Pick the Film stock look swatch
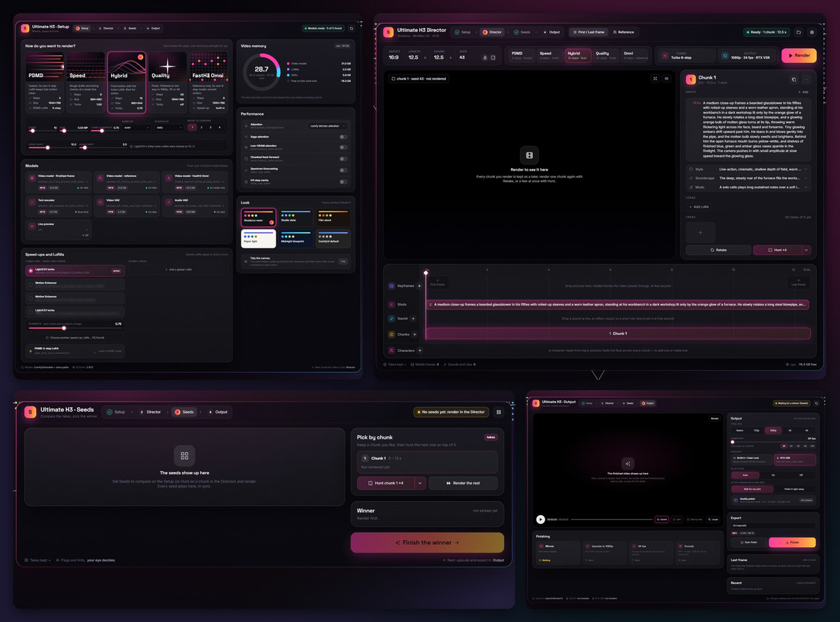This screenshot has width=840, height=622. pos(332,217)
